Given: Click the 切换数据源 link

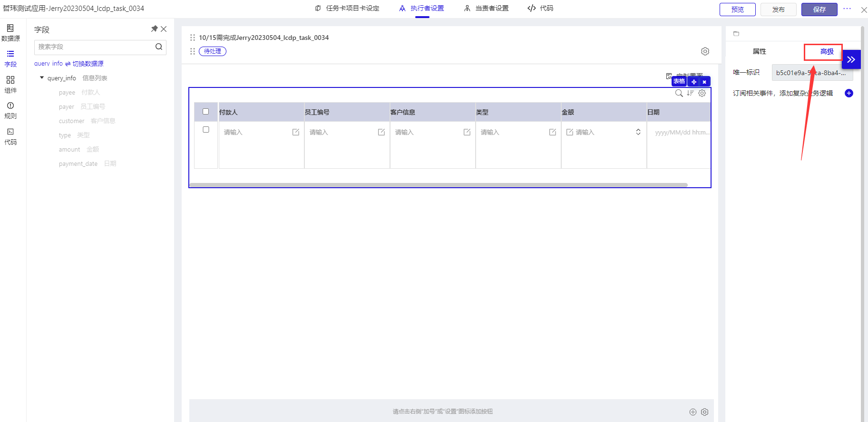Looking at the screenshot, I should [88, 64].
